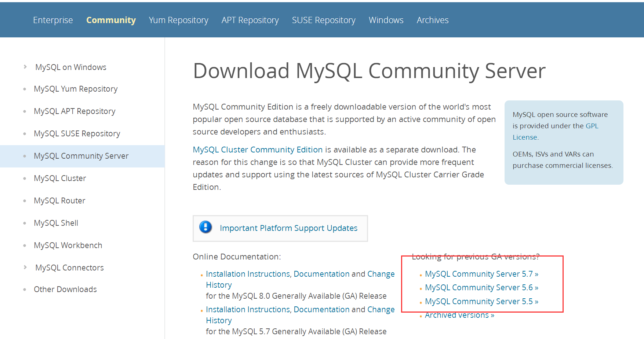This screenshot has height=339, width=644.
Task: Open MySQL APT Repository sidebar link
Action: tap(74, 111)
